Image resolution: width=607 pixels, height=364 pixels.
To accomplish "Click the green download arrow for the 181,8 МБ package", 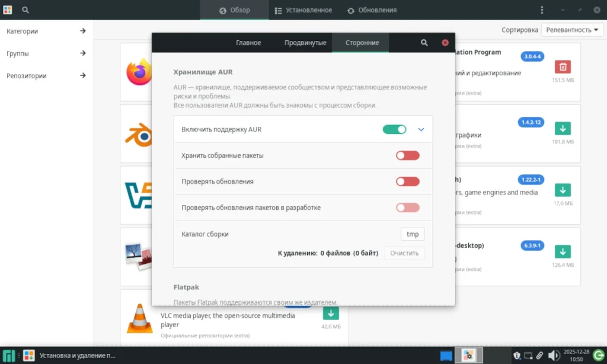I will click(563, 128).
